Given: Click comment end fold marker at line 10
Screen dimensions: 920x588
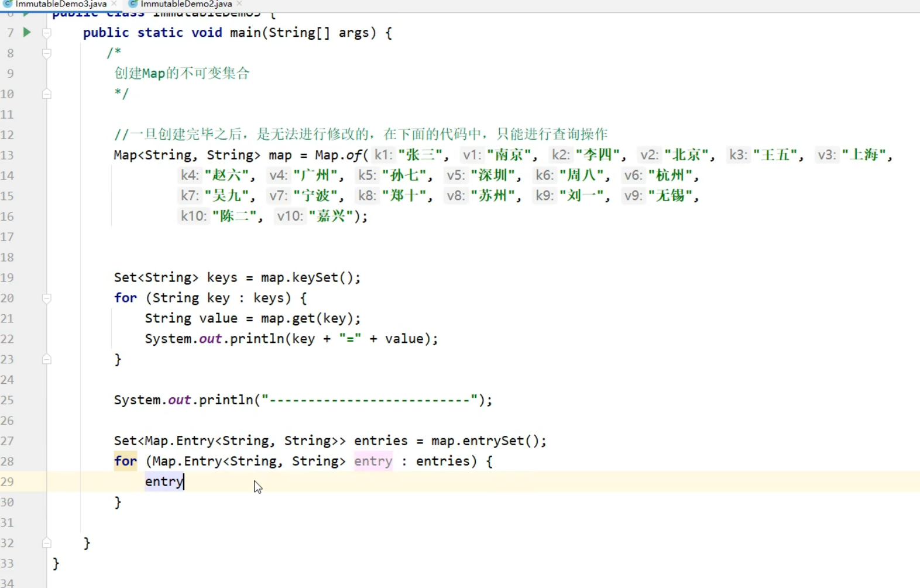Looking at the screenshot, I should pyautogui.click(x=47, y=94).
